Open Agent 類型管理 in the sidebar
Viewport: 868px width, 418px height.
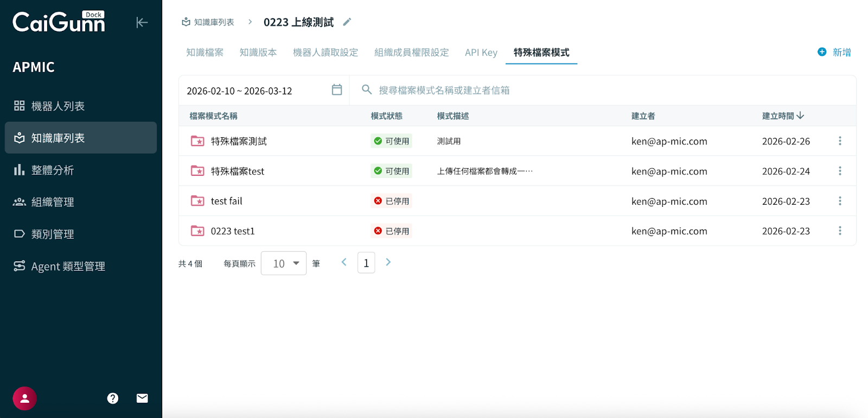[68, 266]
